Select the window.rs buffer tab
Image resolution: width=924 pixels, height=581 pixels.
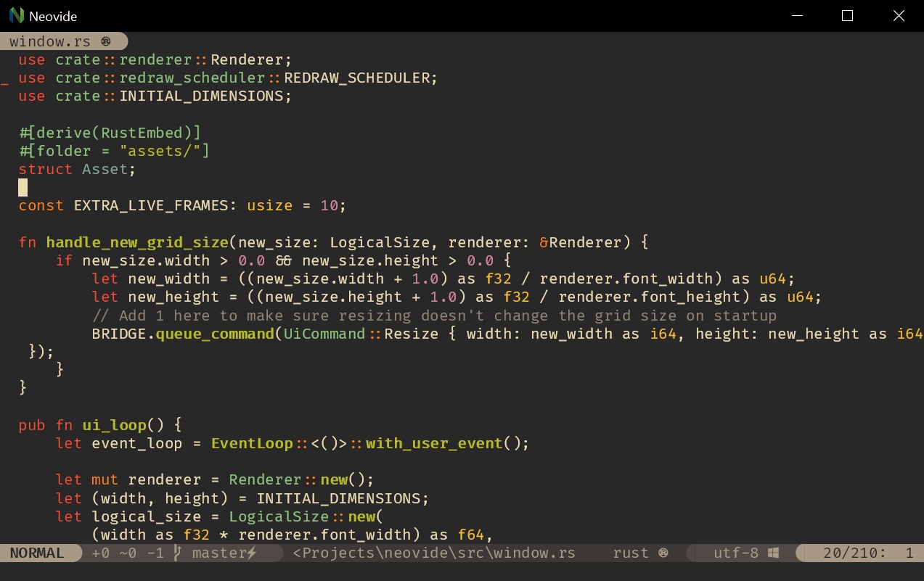[51, 41]
